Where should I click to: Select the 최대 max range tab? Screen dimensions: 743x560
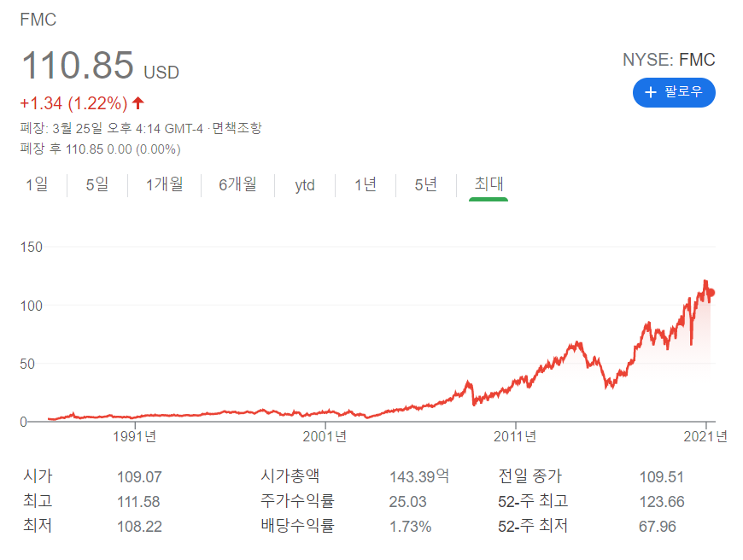click(489, 184)
